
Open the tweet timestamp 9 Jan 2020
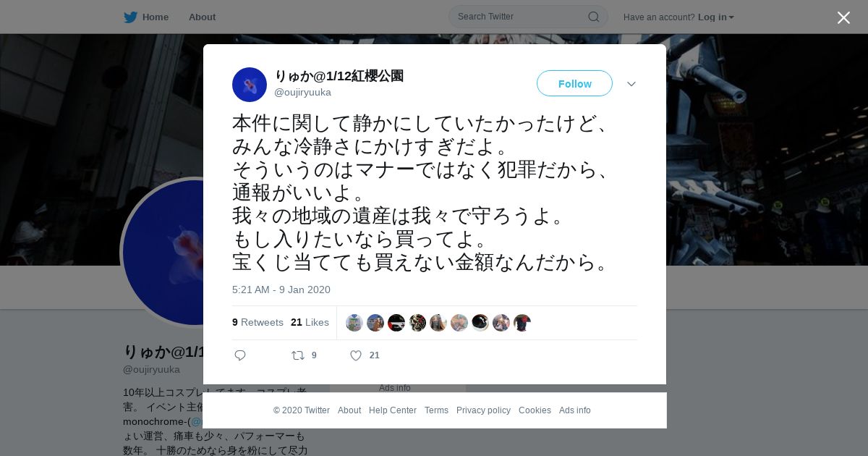pyautogui.click(x=281, y=290)
